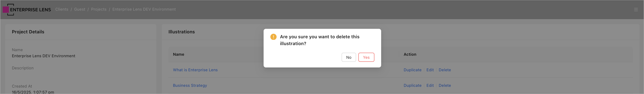Open the Guest breadcrumb link
This screenshot has width=644, height=94.
[80, 9]
